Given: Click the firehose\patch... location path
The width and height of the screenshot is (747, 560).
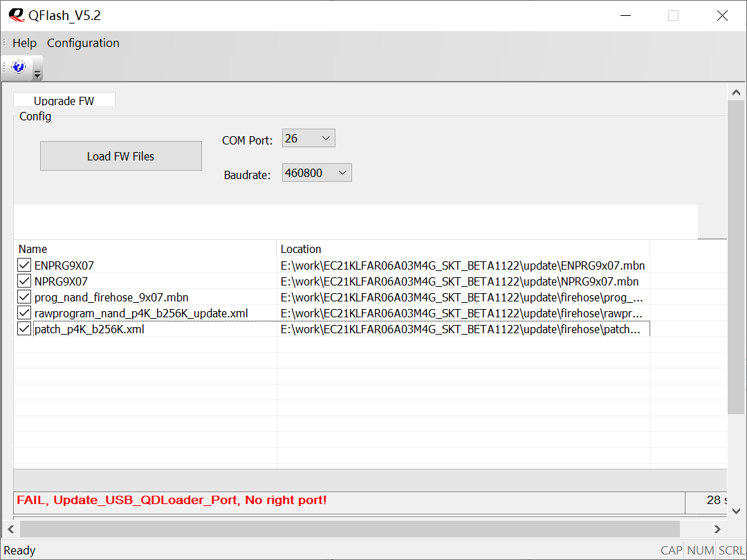Looking at the screenshot, I should 461,329.
